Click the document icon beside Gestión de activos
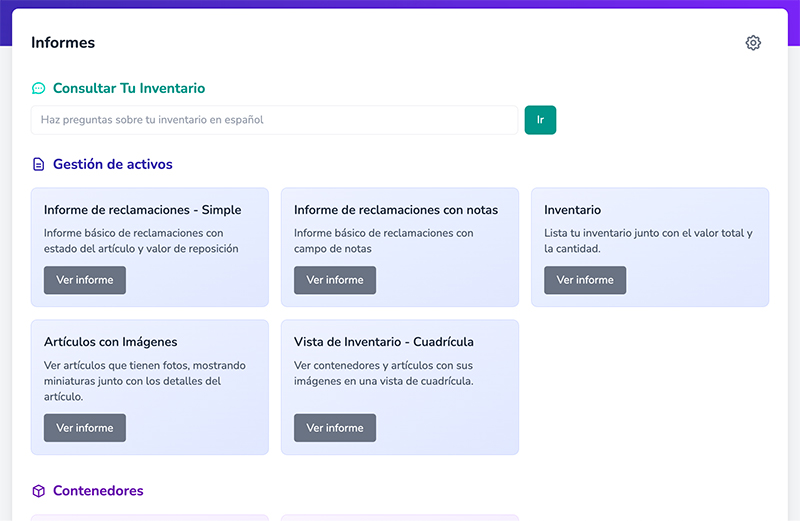This screenshot has width=800, height=521. coord(38,164)
